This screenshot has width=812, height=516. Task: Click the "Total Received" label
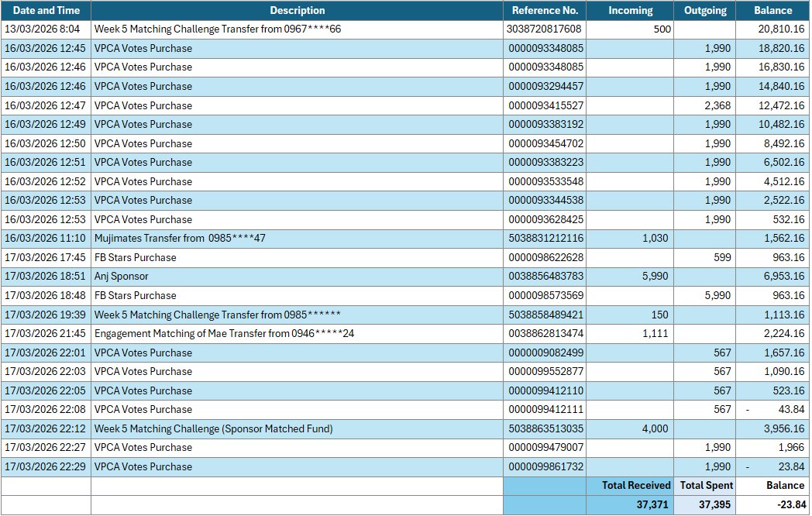click(636, 486)
